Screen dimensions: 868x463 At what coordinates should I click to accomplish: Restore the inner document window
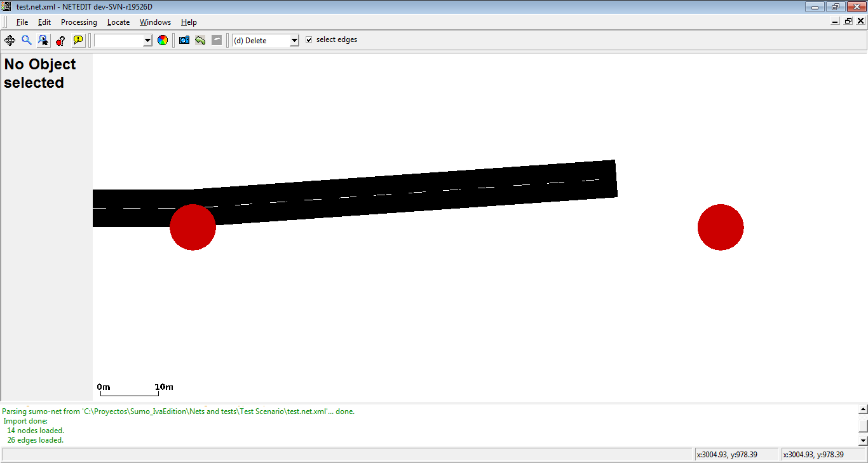tap(848, 21)
